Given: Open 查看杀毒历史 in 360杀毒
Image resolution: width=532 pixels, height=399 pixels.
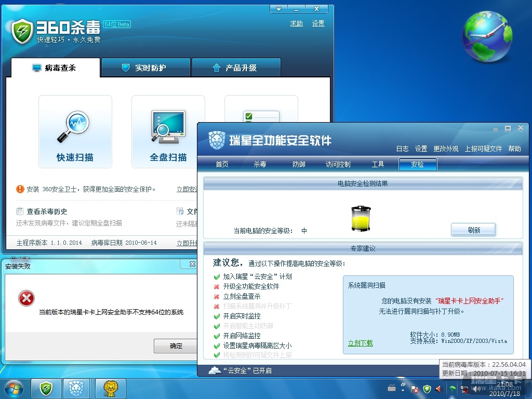Looking at the screenshot, I should [47, 211].
